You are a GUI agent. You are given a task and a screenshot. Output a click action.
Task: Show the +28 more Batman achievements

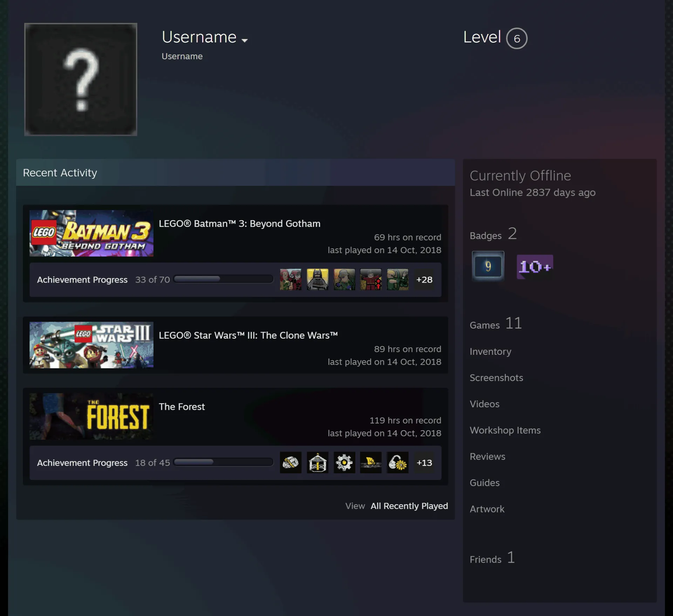tap(424, 279)
